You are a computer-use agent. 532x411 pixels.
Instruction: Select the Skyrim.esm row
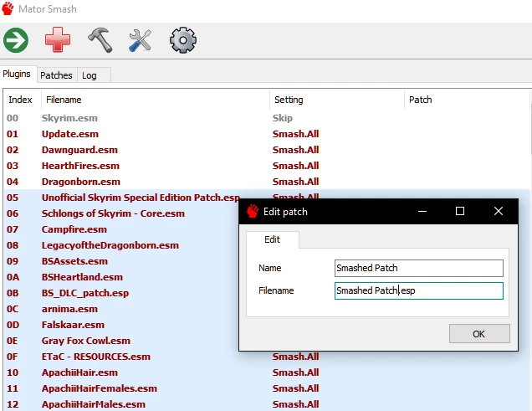[x=267, y=118]
